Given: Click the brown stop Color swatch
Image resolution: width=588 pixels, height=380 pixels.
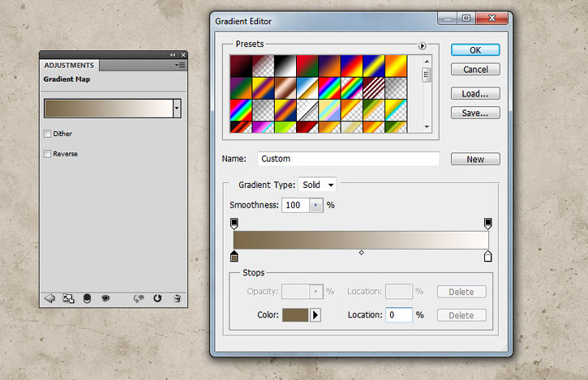Looking at the screenshot, I should pyautogui.click(x=295, y=315).
